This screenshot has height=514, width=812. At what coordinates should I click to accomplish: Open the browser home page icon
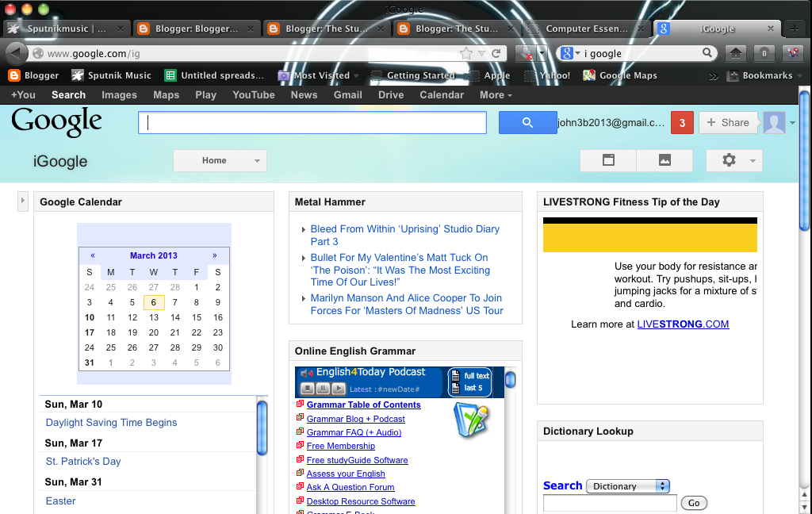(x=736, y=53)
